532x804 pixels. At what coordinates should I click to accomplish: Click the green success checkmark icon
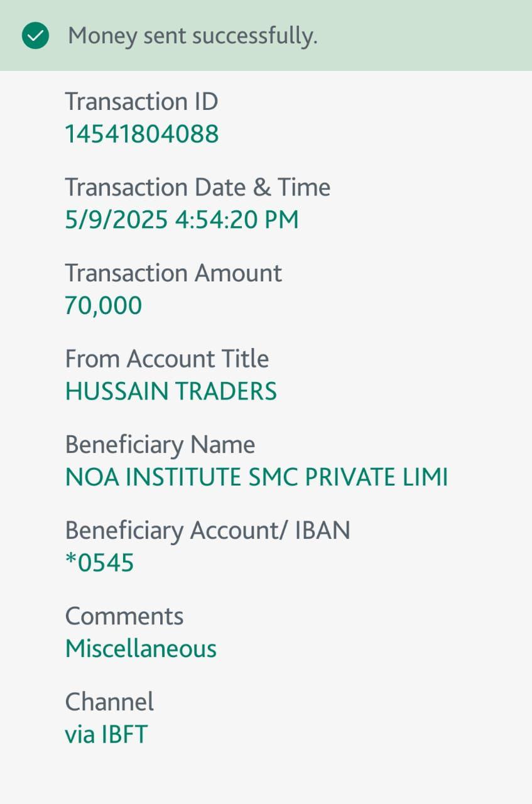(x=35, y=36)
